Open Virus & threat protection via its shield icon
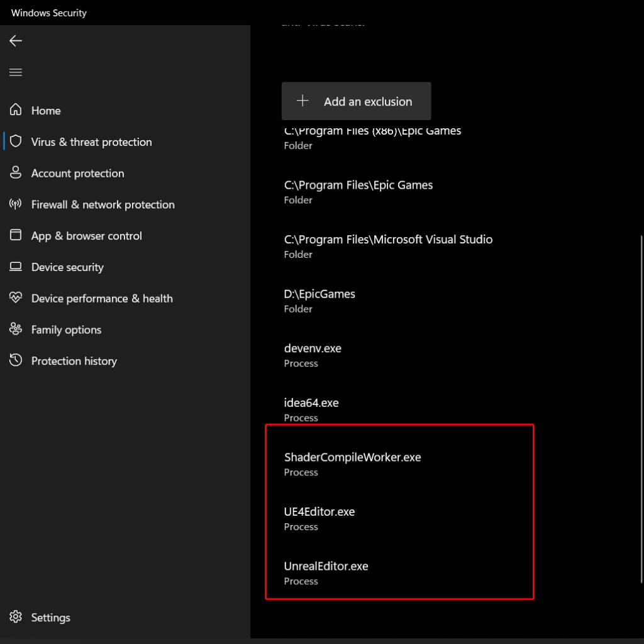This screenshot has width=644, height=644. [x=16, y=142]
